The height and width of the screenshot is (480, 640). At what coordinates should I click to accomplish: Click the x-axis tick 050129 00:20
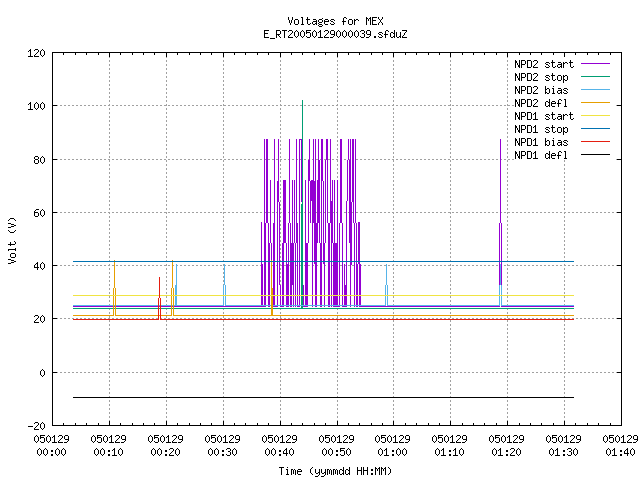pyautogui.click(x=165, y=446)
